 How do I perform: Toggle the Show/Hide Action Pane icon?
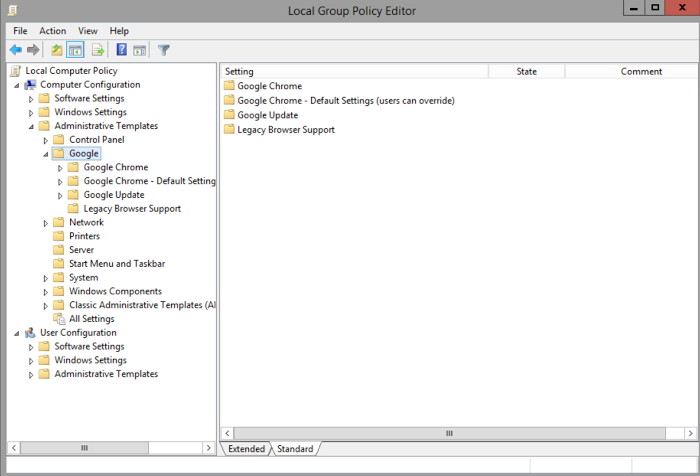coord(140,50)
